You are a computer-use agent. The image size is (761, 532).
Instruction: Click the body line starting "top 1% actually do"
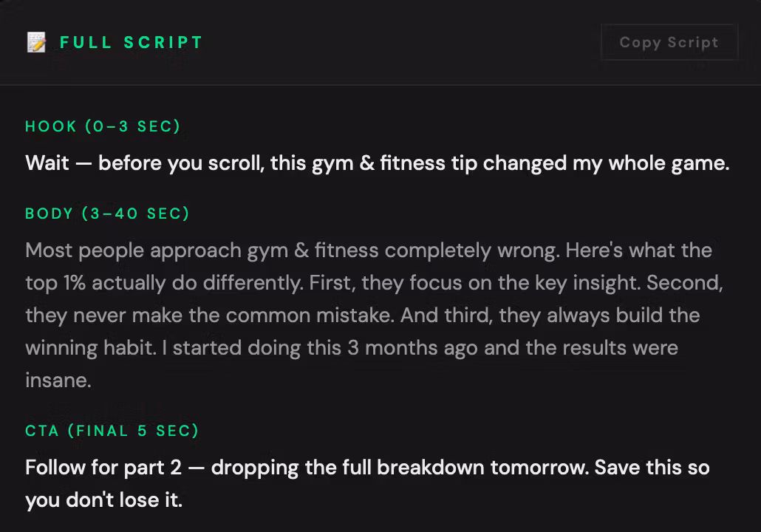[374, 284]
